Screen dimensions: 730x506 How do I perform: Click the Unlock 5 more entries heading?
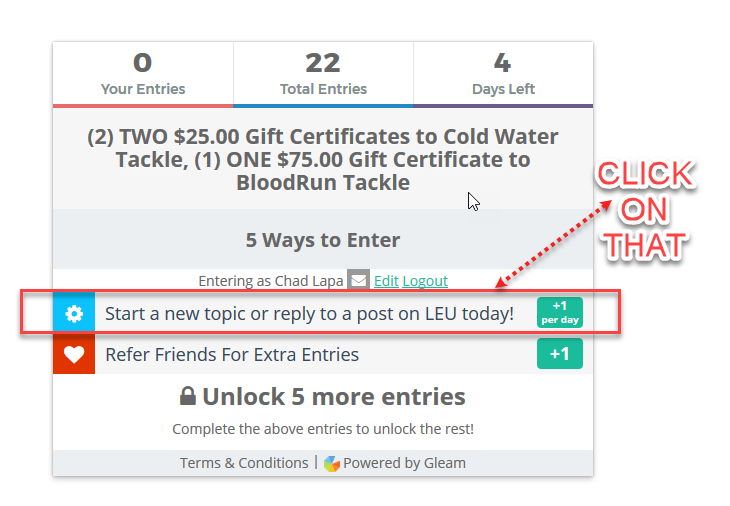(323, 397)
